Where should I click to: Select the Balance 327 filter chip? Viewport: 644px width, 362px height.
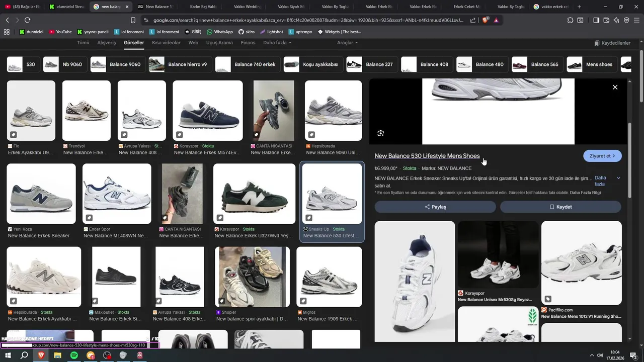(x=371, y=64)
